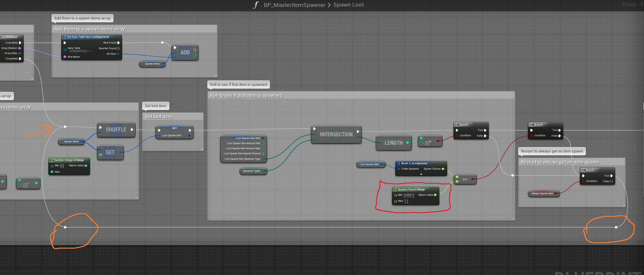Collapse the Break S_ItemSpawner node pins

[421, 174]
